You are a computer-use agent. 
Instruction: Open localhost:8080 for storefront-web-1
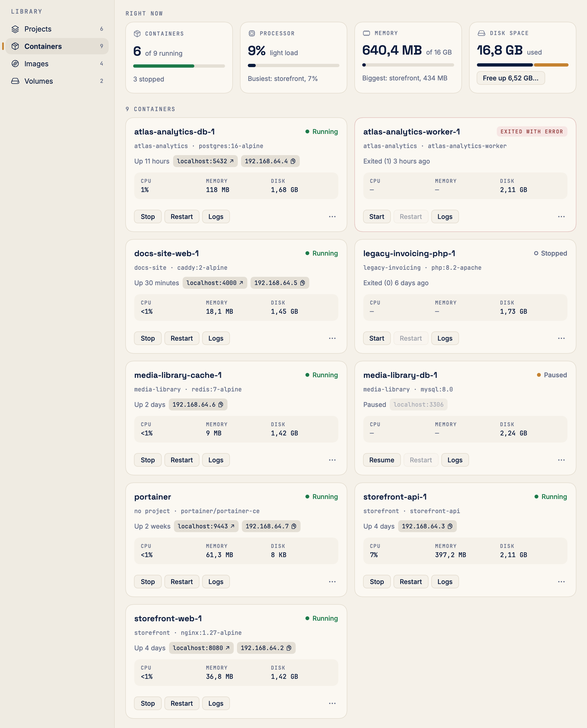[x=201, y=648]
